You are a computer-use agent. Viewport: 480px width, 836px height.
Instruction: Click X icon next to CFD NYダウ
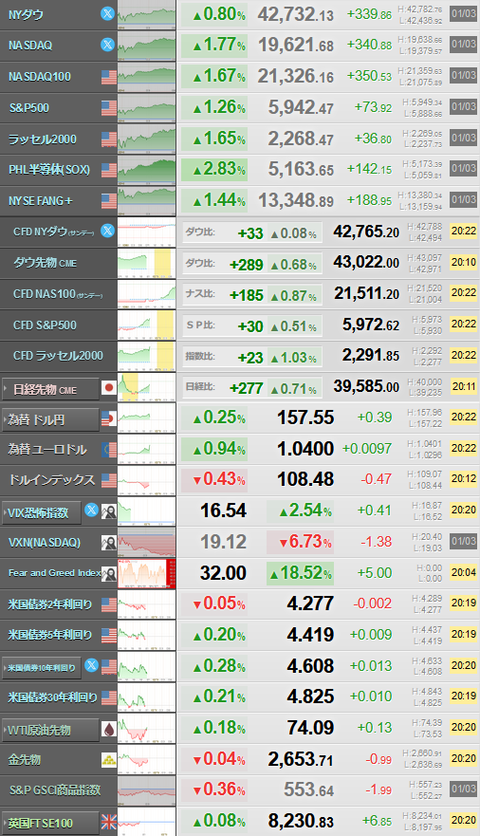pyautogui.click(x=108, y=231)
